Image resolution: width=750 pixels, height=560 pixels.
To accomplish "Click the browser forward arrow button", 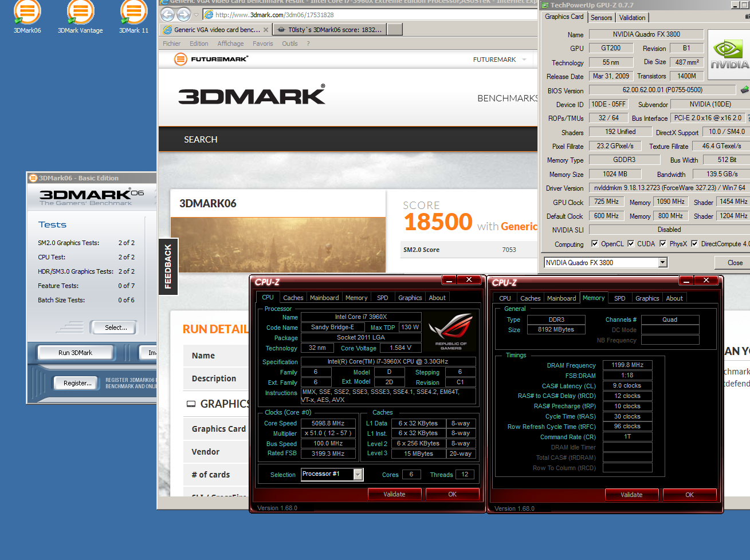I will tap(183, 15).
